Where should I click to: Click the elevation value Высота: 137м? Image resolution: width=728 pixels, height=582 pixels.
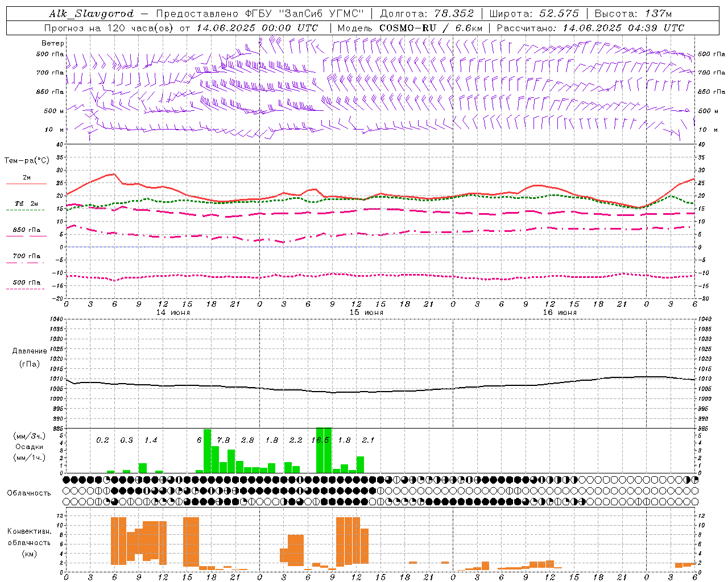tap(633, 14)
